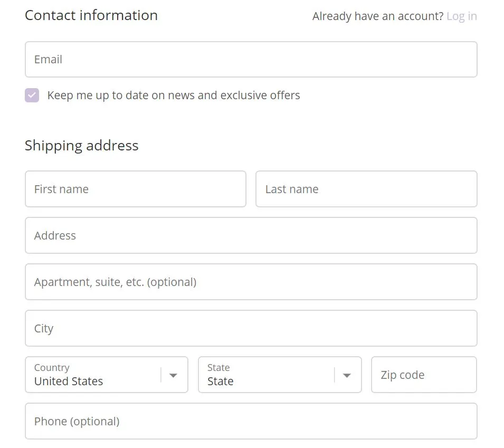Viewport: 504px width, 448px height.
Task: Click the 'Keep me up to date' label text
Action: (173, 96)
